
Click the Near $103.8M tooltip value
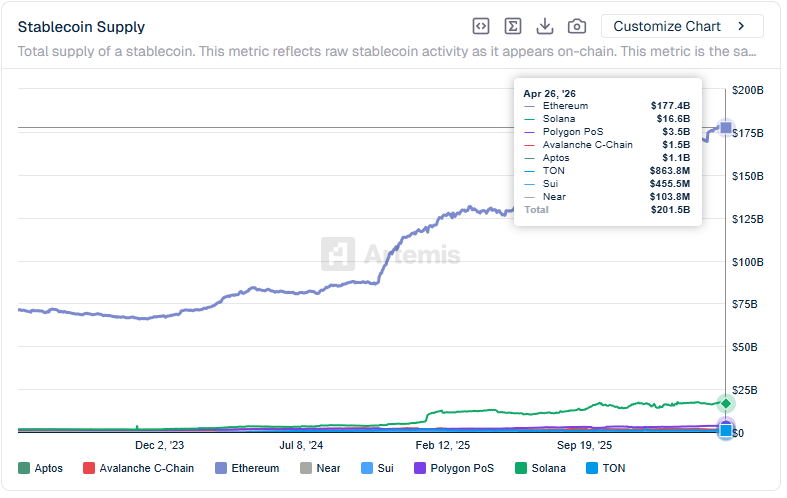click(x=670, y=197)
